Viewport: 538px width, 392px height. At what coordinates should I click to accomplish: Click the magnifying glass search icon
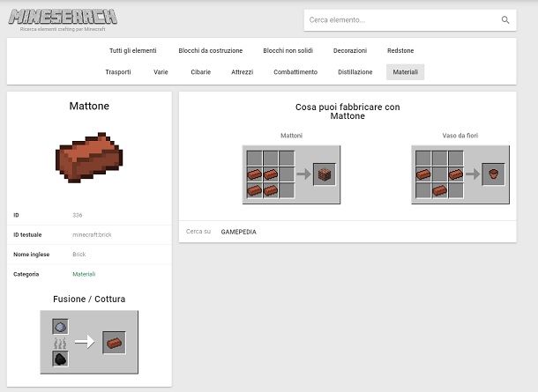[505, 20]
